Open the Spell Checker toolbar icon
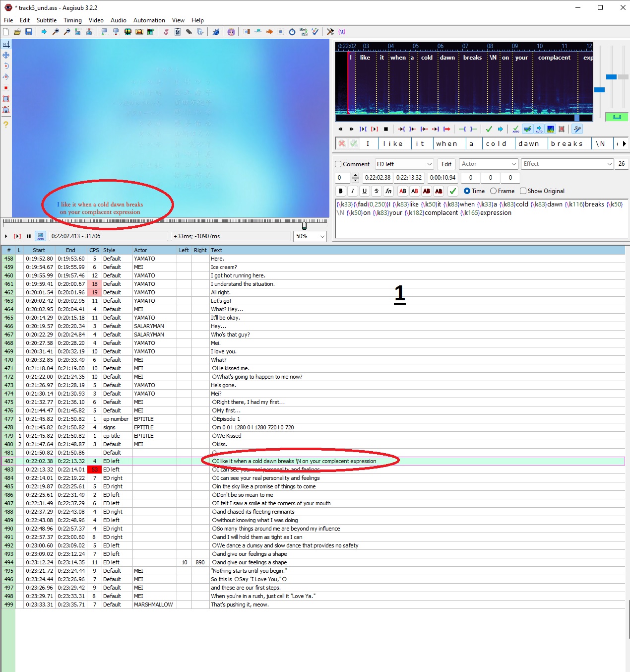This screenshot has height=672, width=630. pyautogui.click(x=315, y=32)
